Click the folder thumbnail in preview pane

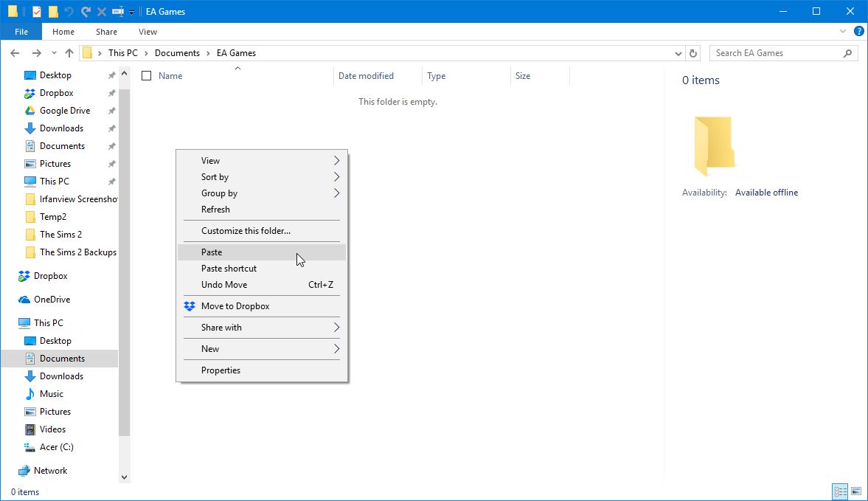tap(714, 145)
